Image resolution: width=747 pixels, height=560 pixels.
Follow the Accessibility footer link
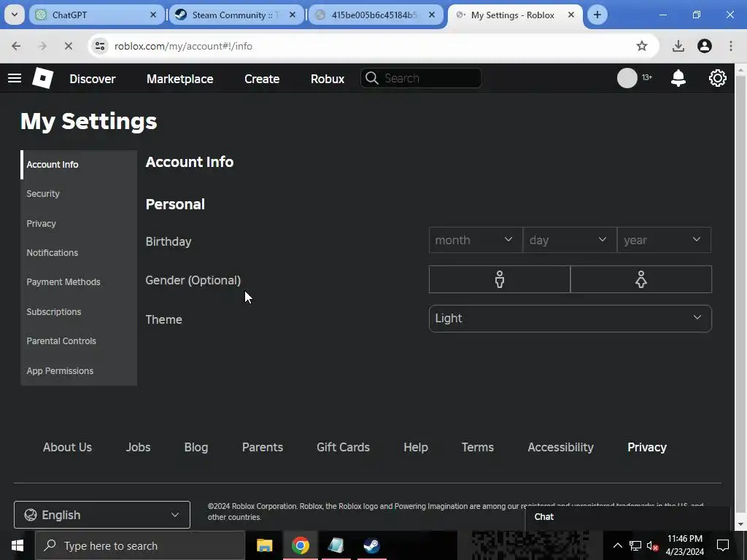point(560,447)
